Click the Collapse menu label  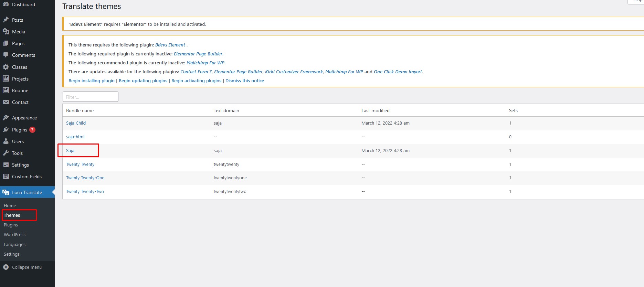pyautogui.click(x=27, y=267)
